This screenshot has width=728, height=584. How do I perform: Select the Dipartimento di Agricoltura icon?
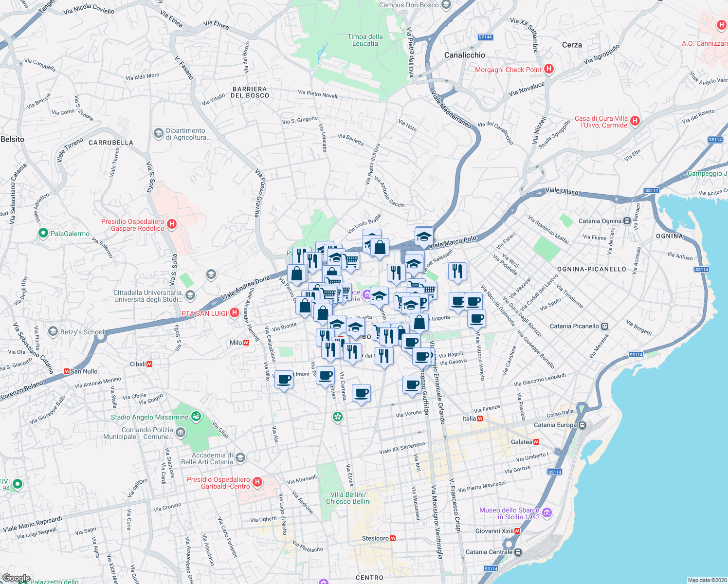tap(158, 133)
